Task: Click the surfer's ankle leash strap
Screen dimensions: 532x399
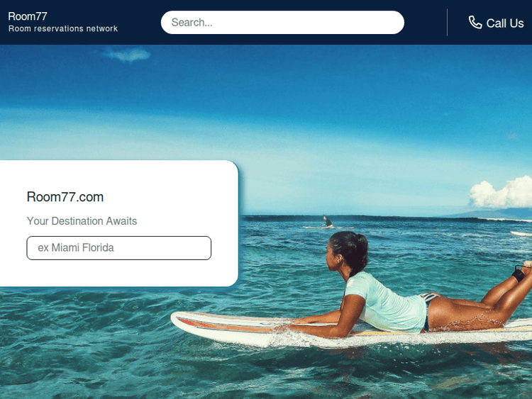Action: tap(518, 274)
